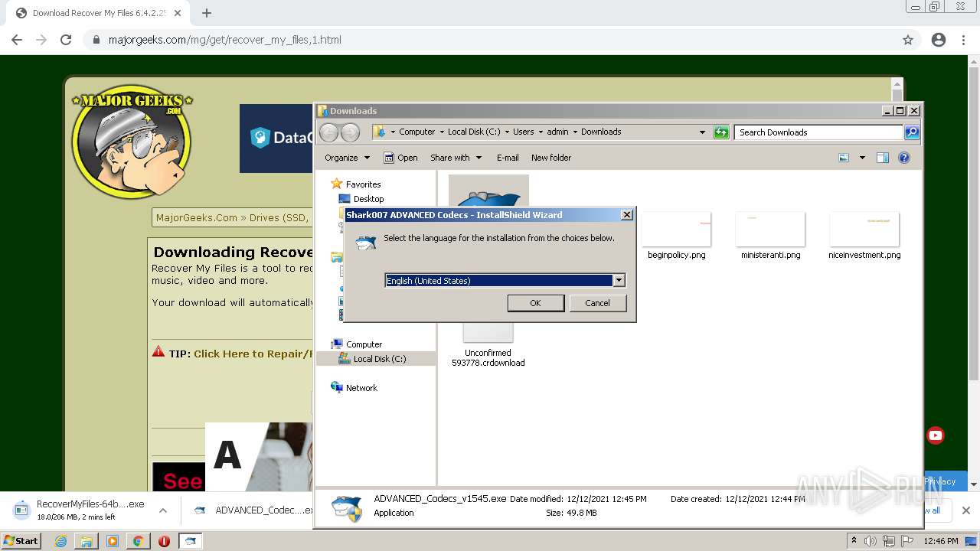Expand the view options dropdown arrow
The width and height of the screenshot is (980, 551).
[x=862, y=158]
